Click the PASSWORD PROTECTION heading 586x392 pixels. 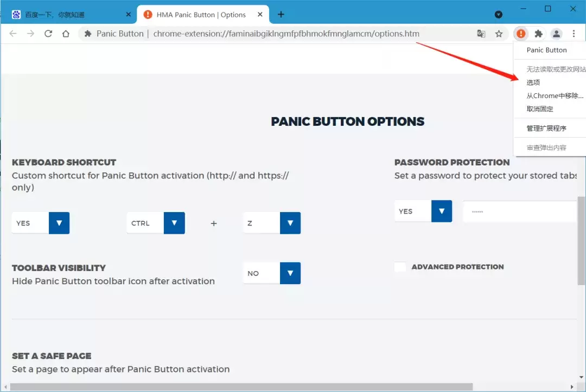452,163
